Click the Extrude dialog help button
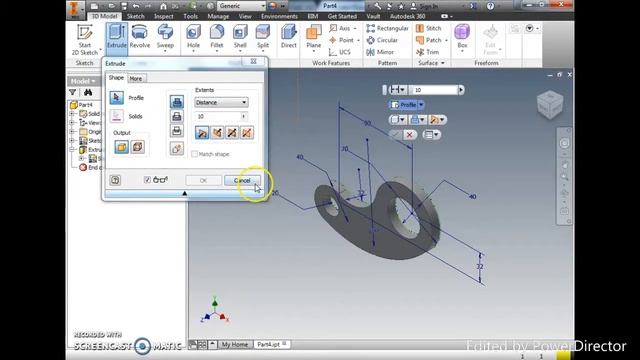Image resolution: width=640 pixels, height=360 pixels. click(x=115, y=180)
